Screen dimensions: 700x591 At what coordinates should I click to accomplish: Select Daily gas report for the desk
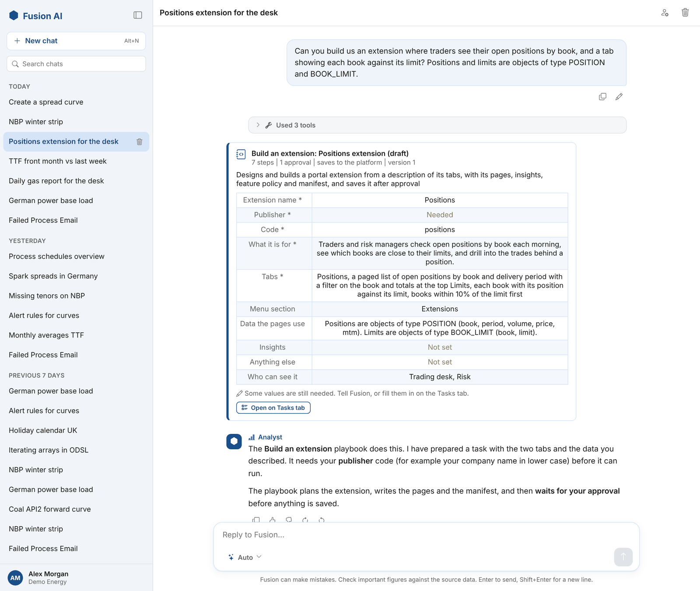point(76,181)
